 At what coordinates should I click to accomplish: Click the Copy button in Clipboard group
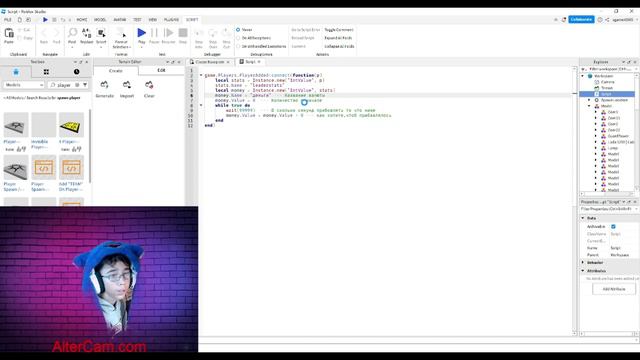tap(25, 38)
